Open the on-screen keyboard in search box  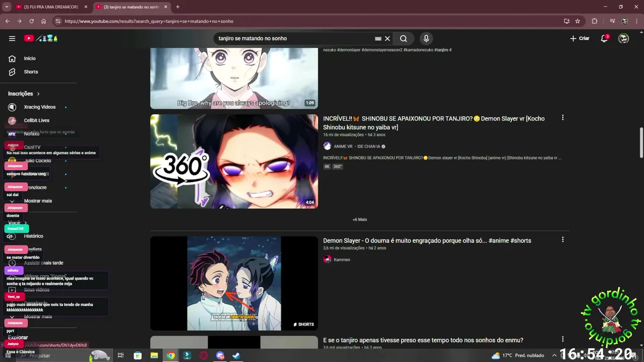[x=378, y=38]
